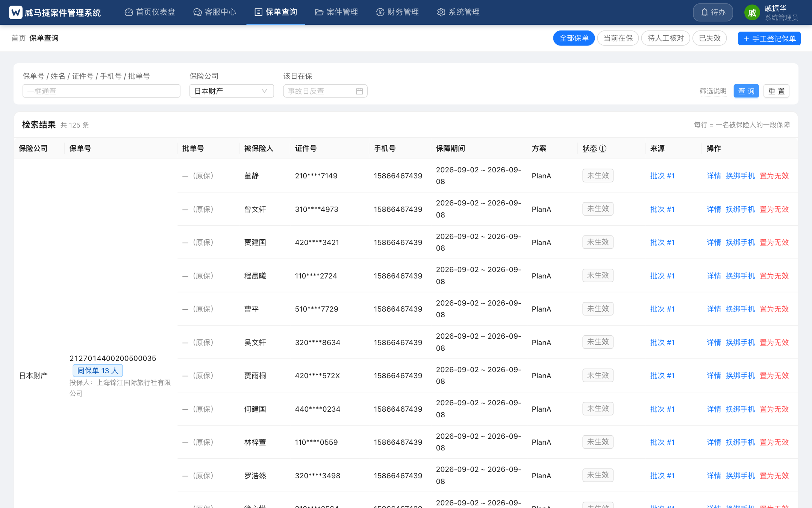Click the 同保单 13 人 tag
The image size is (812, 508).
(x=98, y=371)
